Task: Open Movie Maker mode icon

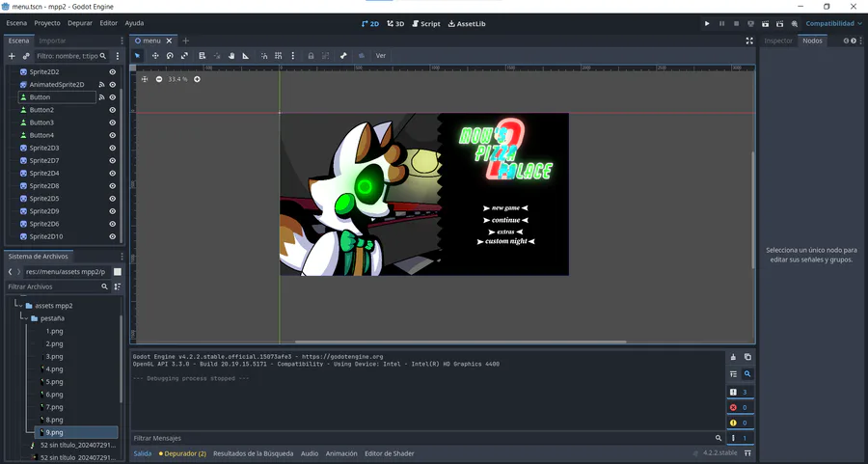Action: tap(795, 23)
